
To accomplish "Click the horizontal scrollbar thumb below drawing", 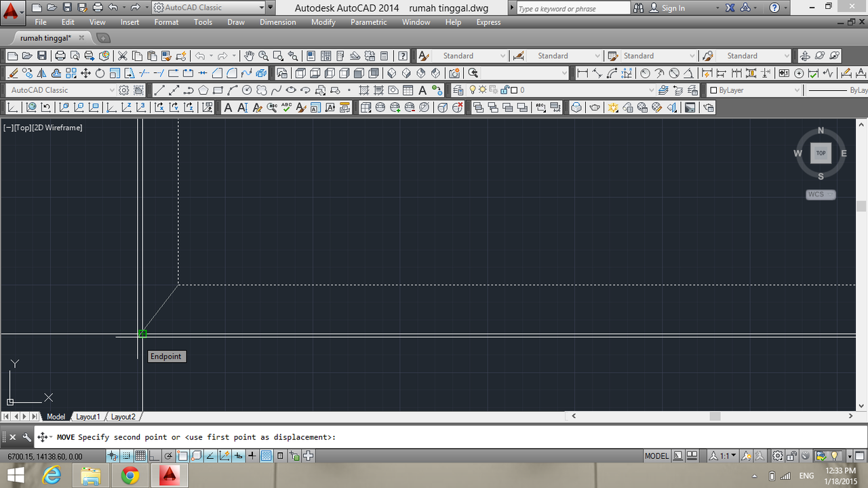I will coord(714,416).
